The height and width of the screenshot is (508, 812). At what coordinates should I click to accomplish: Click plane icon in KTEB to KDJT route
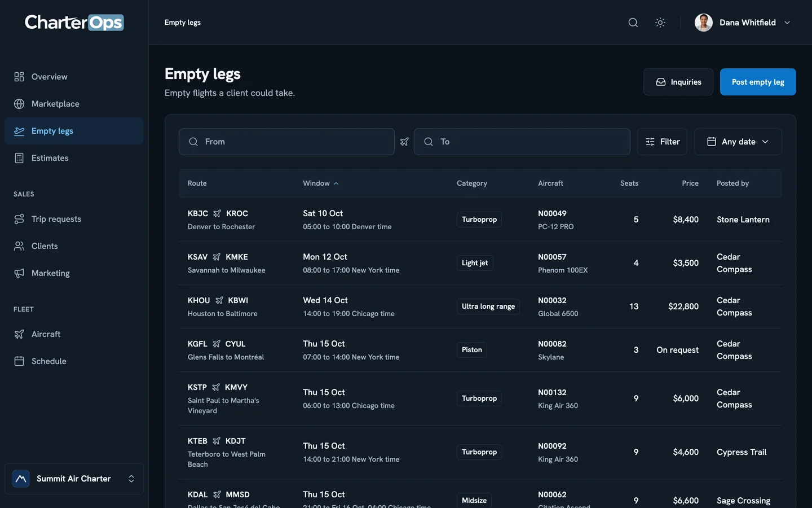click(x=216, y=441)
